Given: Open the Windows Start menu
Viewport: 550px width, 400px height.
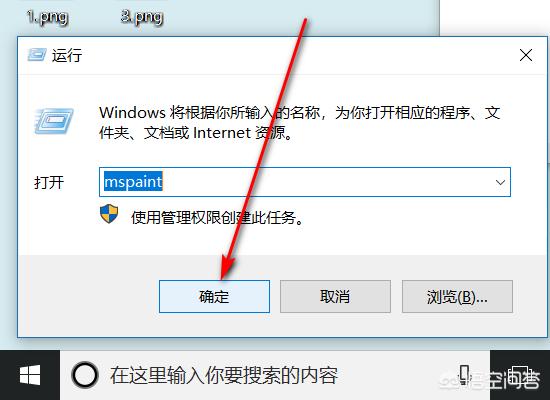Looking at the screenshot, I should pyautogui.click(x=30, y=375).
